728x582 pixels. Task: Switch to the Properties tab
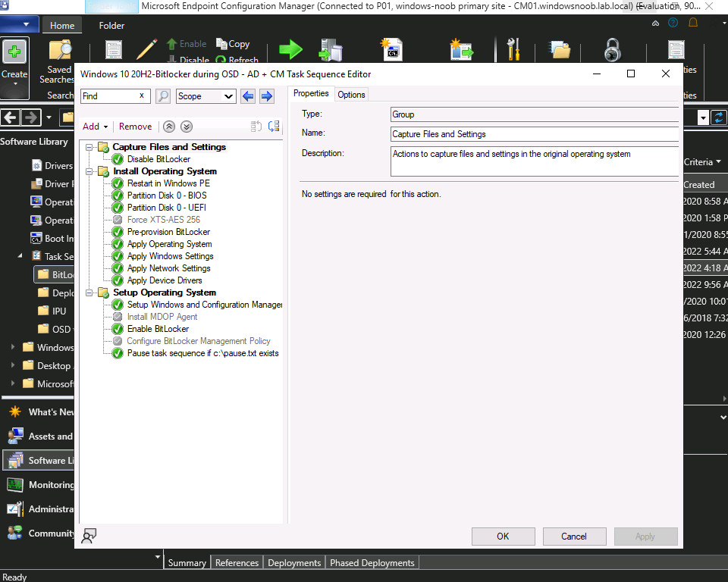tap(311, 93)
